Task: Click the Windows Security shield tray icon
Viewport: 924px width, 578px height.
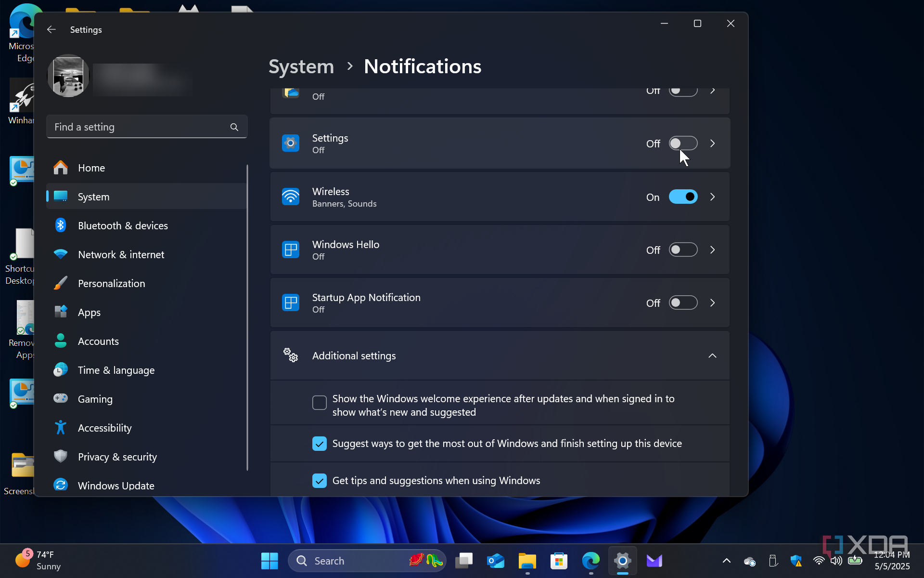Action: [796, 561]
